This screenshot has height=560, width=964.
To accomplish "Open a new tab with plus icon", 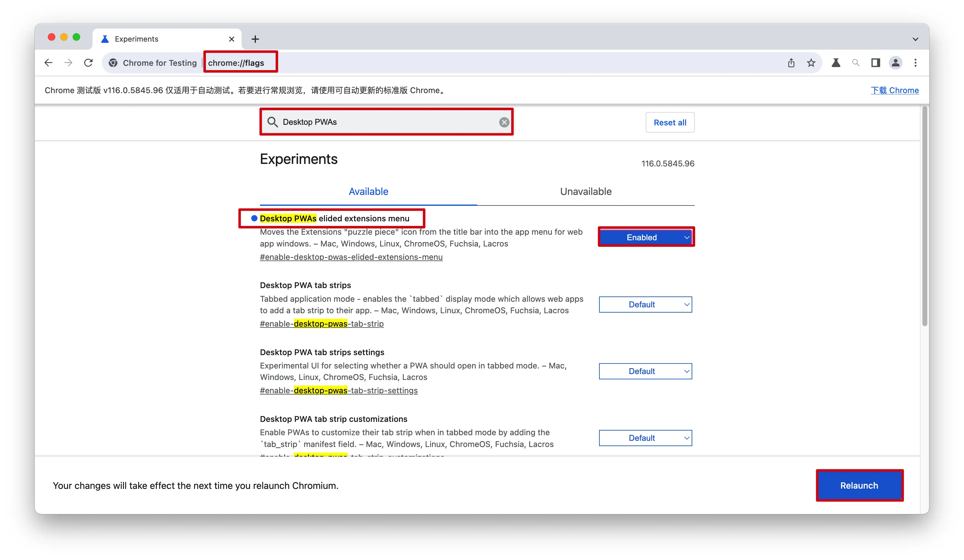I will 255,39.
